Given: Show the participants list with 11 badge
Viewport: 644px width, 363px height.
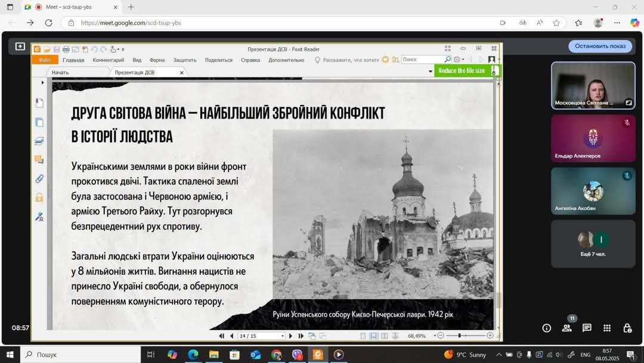Looking at the screenshot, I should coord(566,328).
